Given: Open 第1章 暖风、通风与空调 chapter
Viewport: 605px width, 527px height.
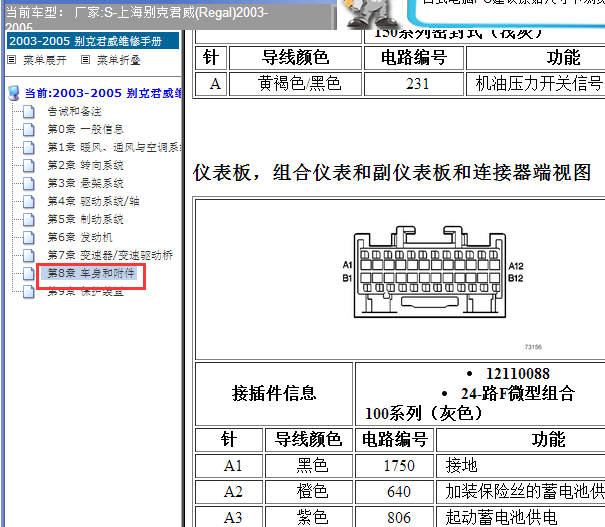Looking at the screenshot, I should [x=114, y=147].
